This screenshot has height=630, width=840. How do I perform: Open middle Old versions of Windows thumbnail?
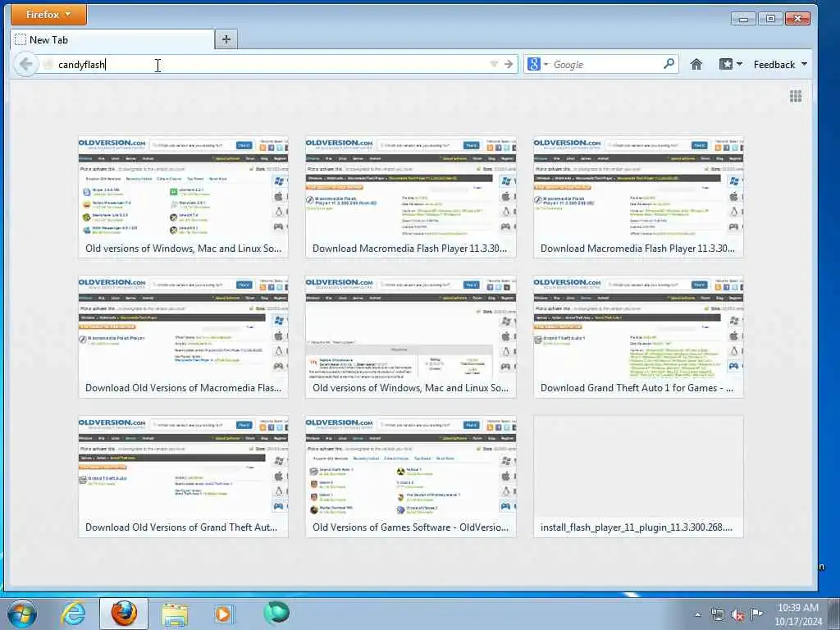[411, 336]
